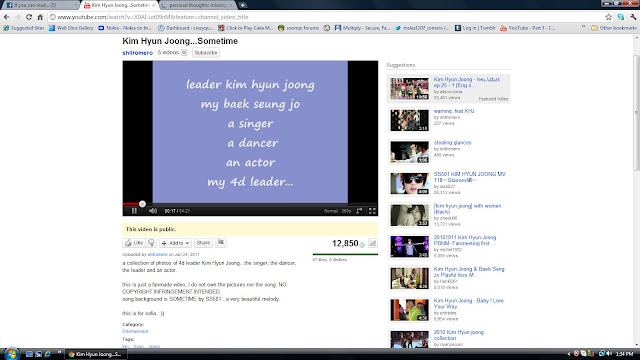Reload the page with refresh icon
The height and width of the screenshot is (360, 640).
coord(29,17)
